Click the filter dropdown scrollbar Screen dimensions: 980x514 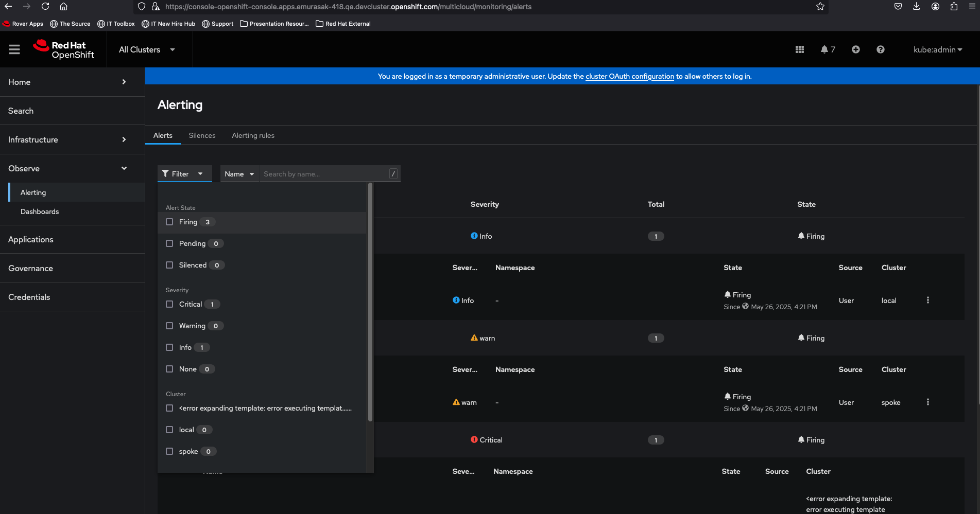pyautogui.click(x=370, y=303)
